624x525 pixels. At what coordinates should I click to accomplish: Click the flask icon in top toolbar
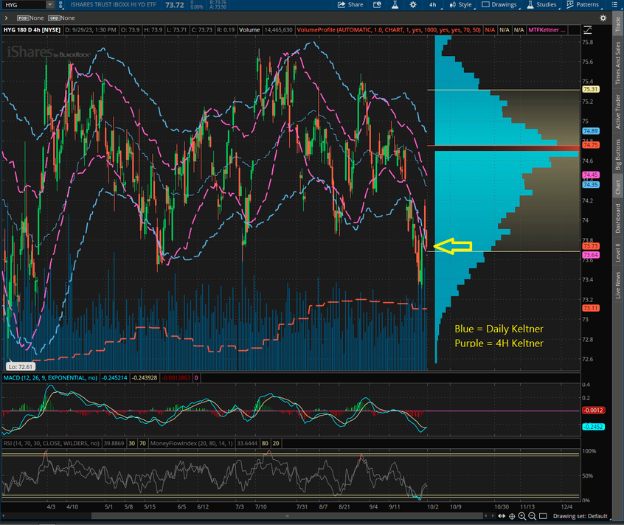[x=395, y=5]
